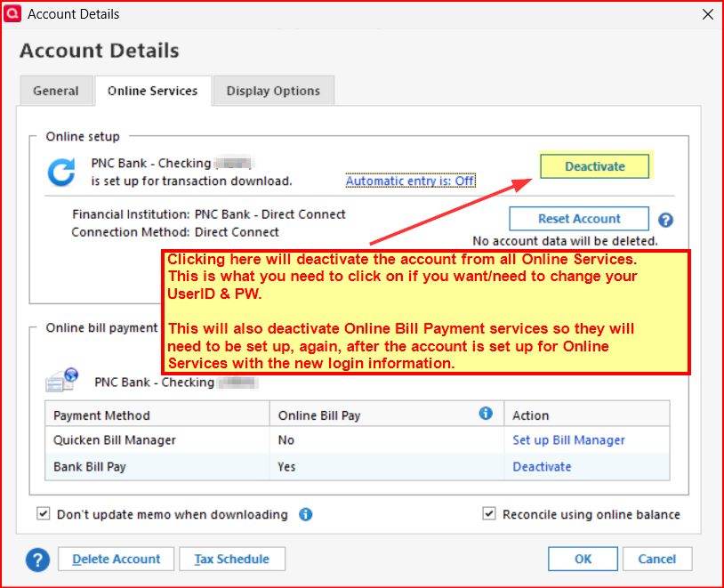Click the online bill payment globe icon

62,380
